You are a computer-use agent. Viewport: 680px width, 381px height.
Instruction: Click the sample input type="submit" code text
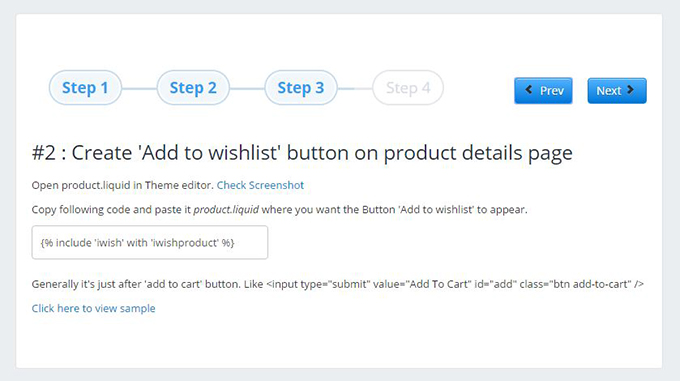[455, 284]
